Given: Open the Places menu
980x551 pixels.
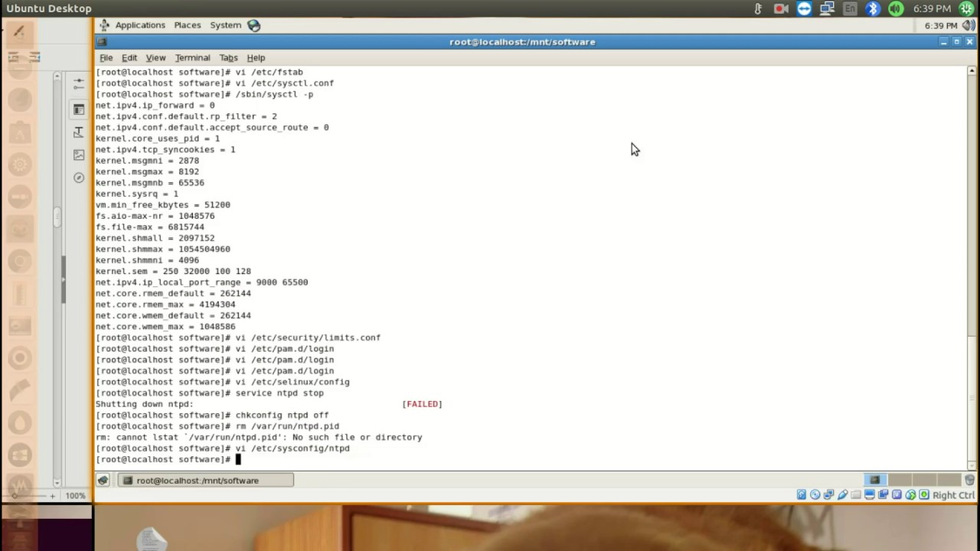Looking at the screenshot, I should [187, 25].
